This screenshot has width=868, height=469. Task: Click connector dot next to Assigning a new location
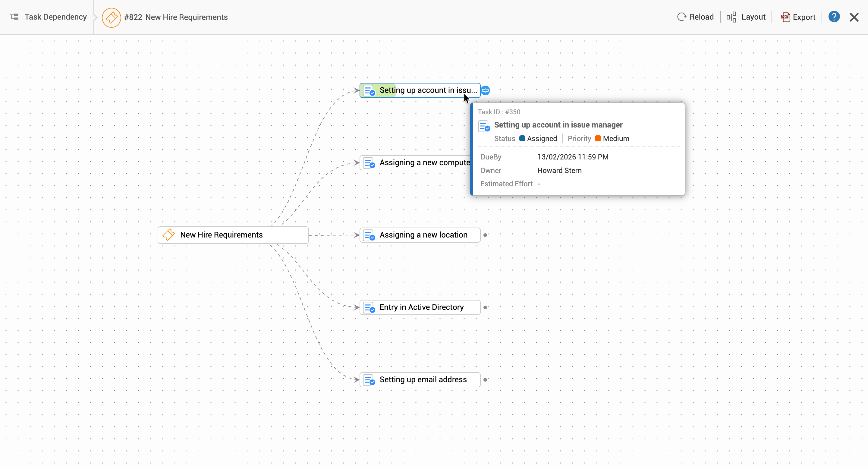point(485,235)
